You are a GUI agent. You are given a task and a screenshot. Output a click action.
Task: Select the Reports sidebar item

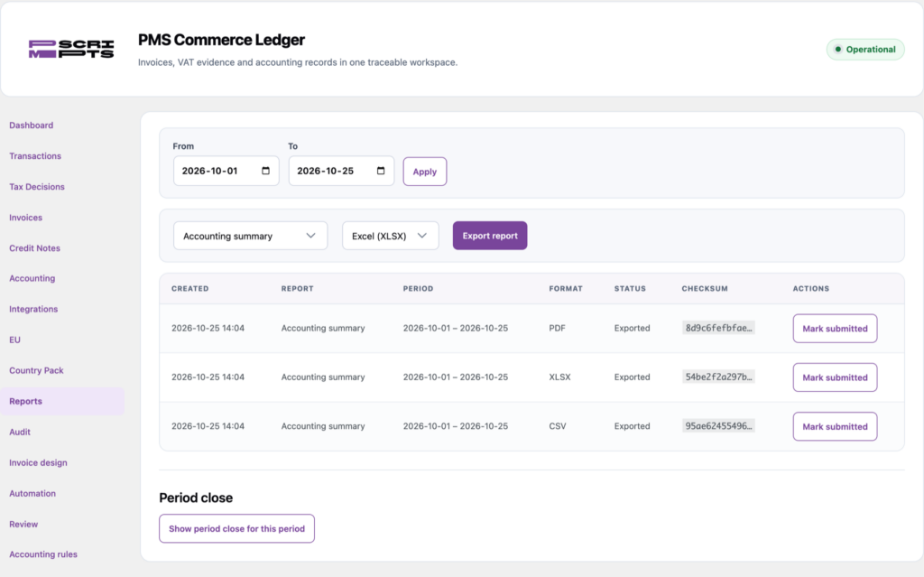point(62,401)
